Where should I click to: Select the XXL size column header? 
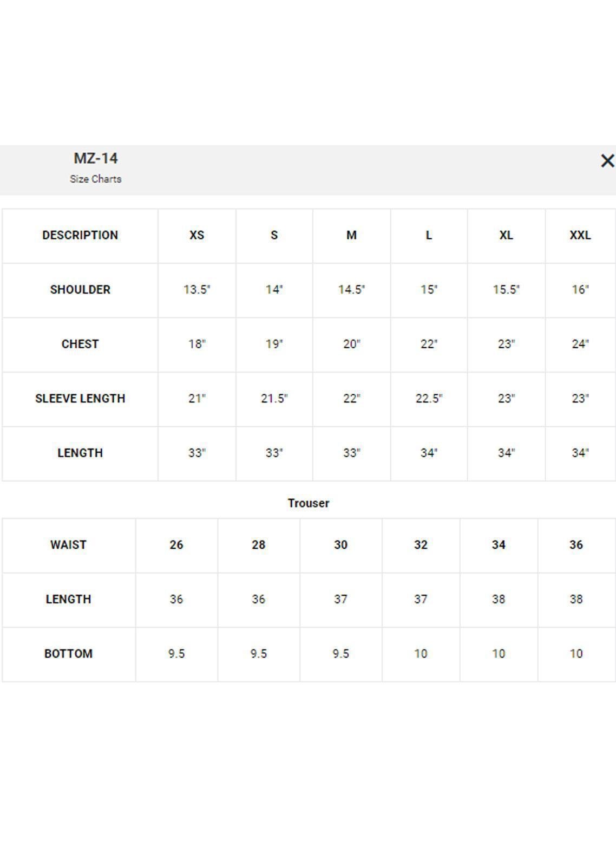point(580,235)
